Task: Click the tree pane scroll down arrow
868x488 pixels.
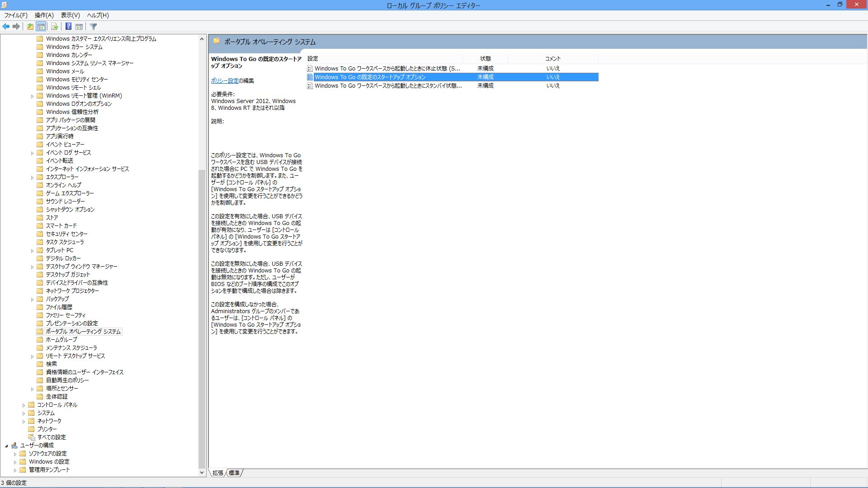Action: [202, 473]
